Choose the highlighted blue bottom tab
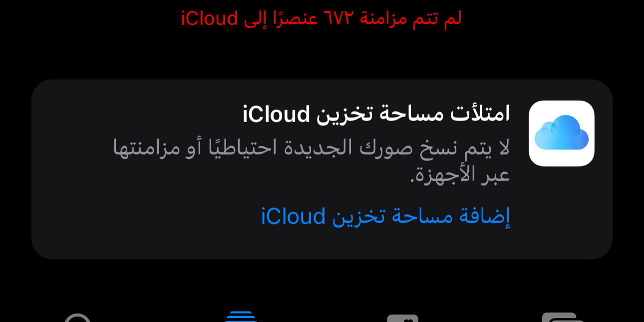This screenshot has height=322, width=644. [241, 317]
